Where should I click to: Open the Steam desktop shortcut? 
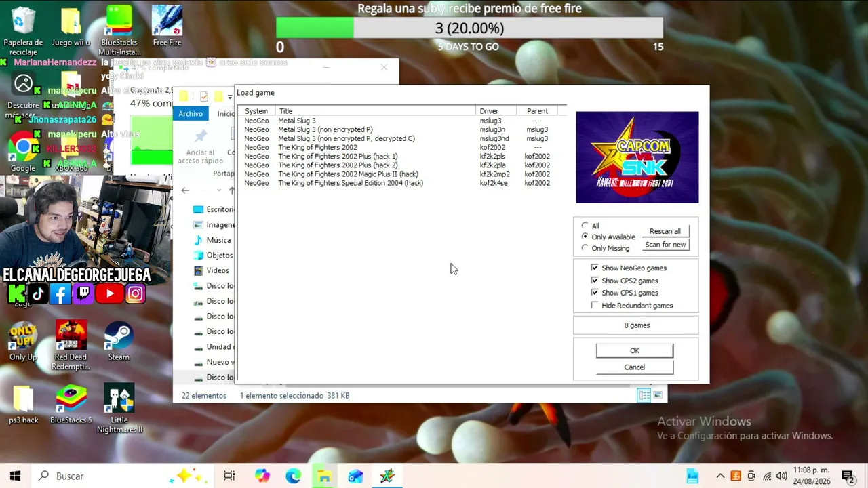coord(119,341)
